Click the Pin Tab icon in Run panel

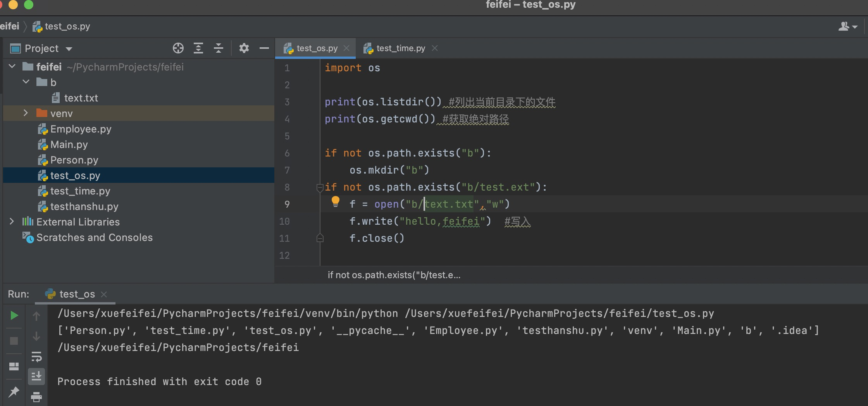(14, 392)
